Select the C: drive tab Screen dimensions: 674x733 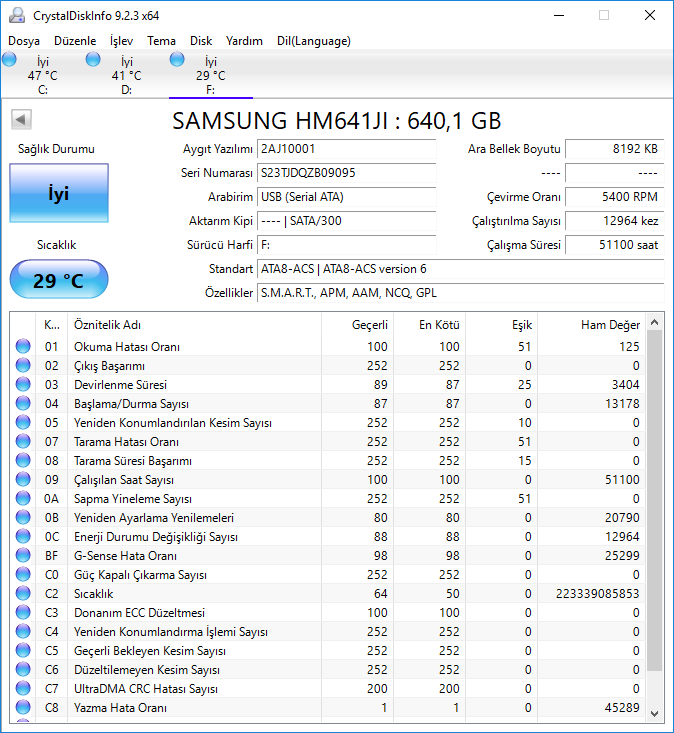(x=43, y=75)
